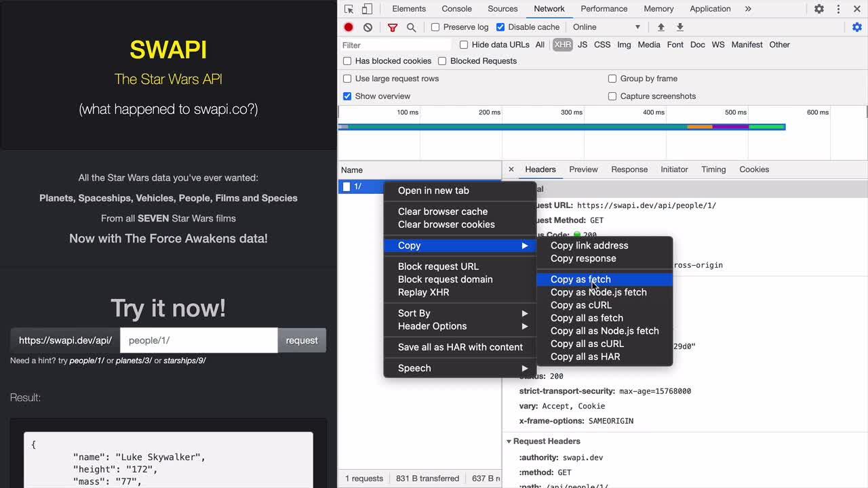Click the request button
Viewport: 868px width, 488px height.
click(x=302, y=340)
